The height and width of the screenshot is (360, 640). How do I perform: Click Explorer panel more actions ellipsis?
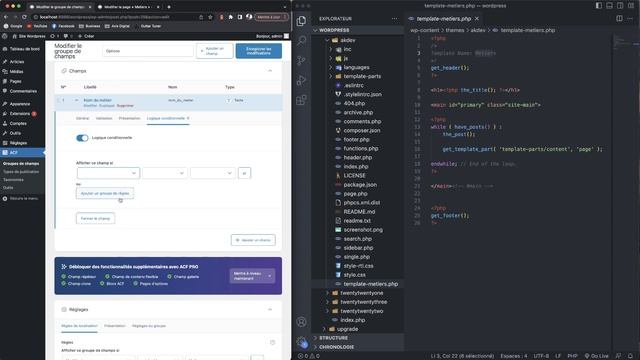394,19
